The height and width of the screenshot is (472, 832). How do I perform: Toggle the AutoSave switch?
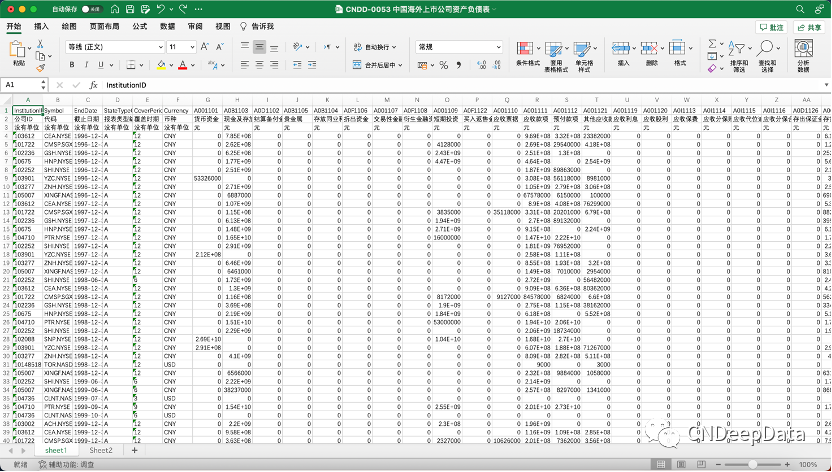92,10
